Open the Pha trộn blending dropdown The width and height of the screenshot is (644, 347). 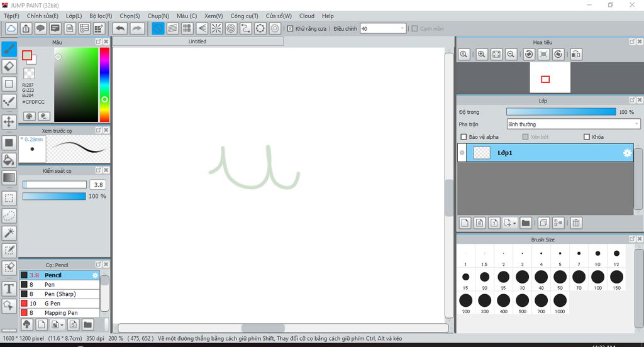coord(574,124)
